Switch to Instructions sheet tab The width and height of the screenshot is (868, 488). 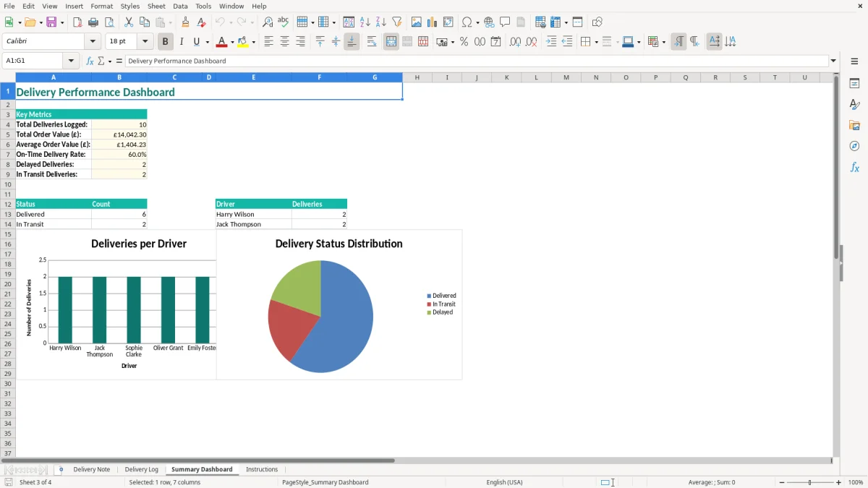[x=262, y=469]
